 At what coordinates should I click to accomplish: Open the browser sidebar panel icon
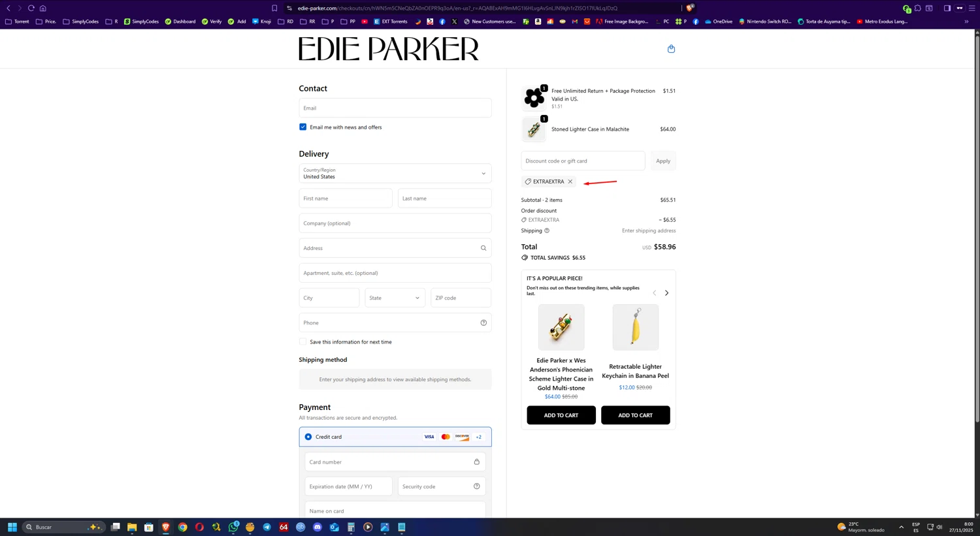click(x=947, y=8)
